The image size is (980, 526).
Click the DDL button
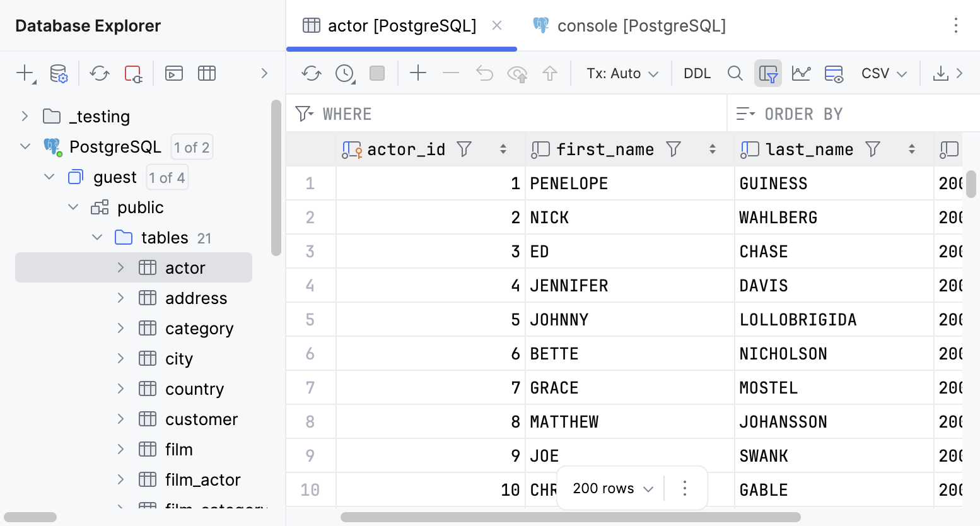pyautogui.click(x=697, y=73)
